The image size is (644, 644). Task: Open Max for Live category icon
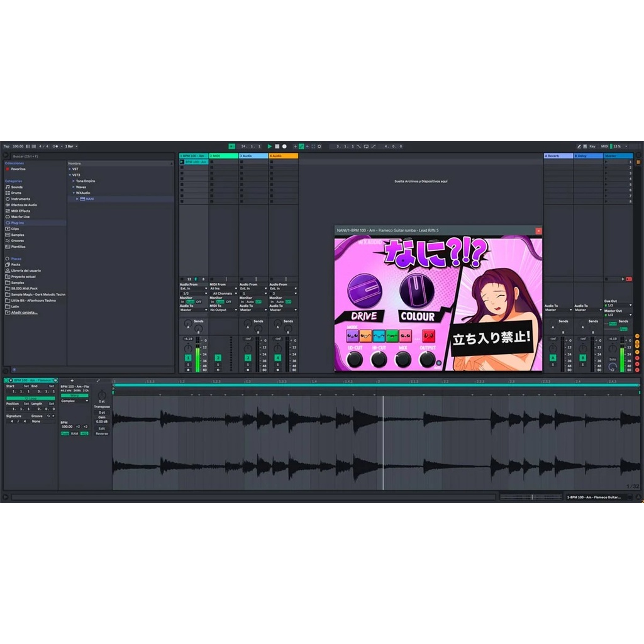click(8, 216)
